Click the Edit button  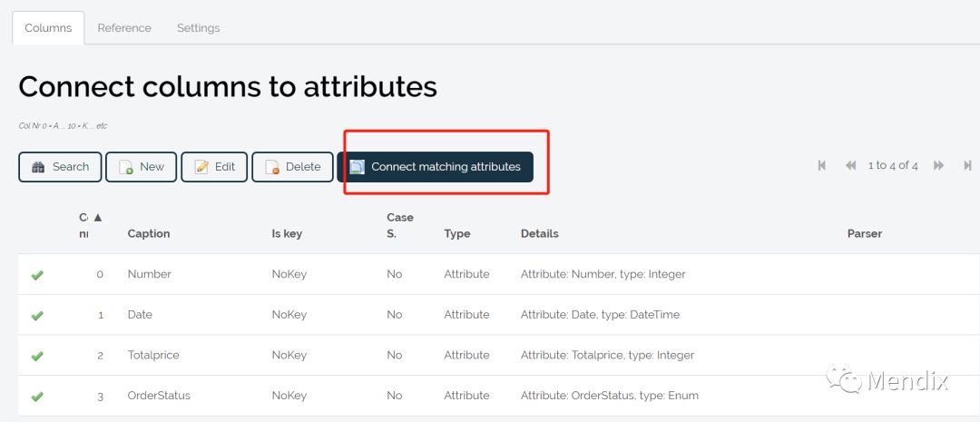coord(214,167)
